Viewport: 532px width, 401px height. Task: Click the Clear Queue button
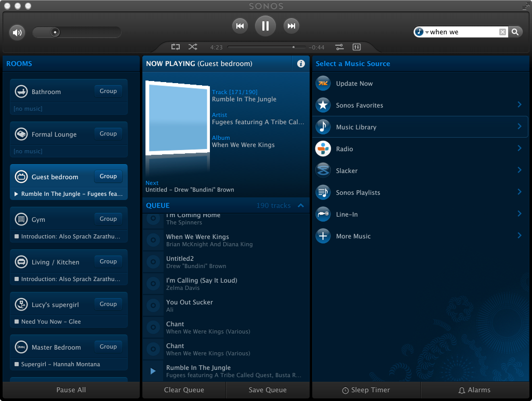pos(184,390)
